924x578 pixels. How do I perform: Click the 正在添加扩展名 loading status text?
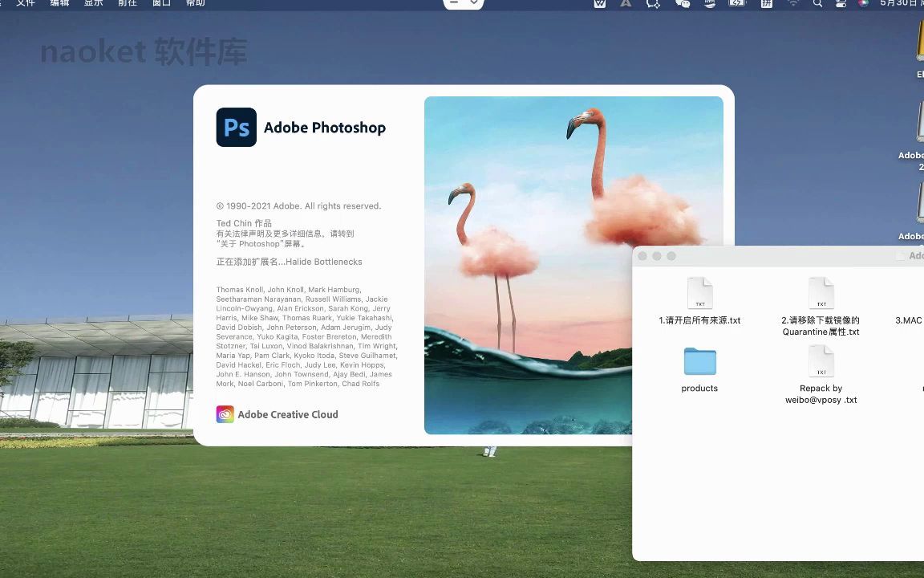coord(290,262)
